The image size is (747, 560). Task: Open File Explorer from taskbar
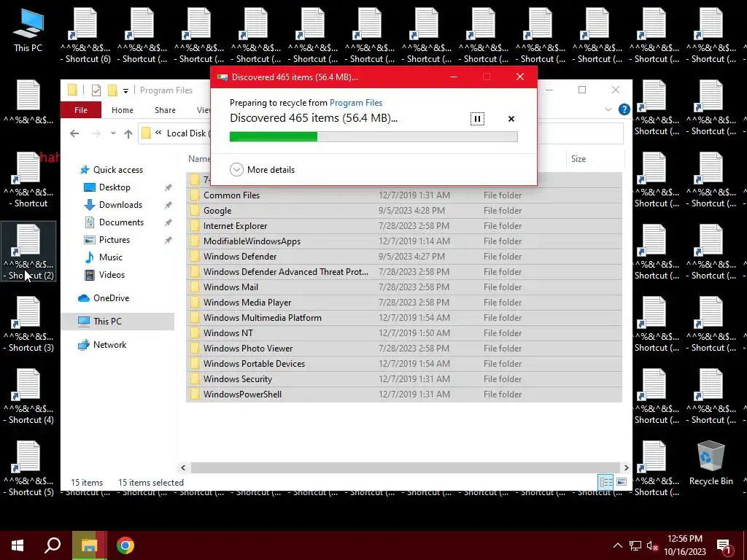[90, 545]
